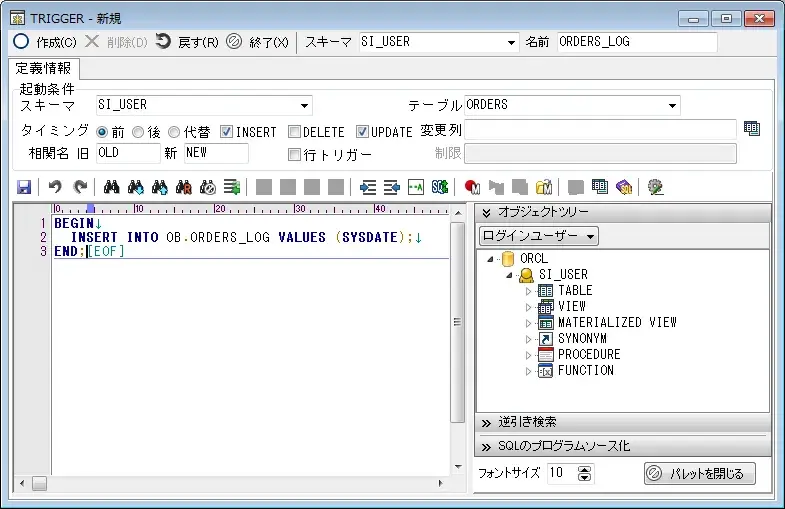Open the top スキーマ SI_USER dropdown
This screenshot has height=509, width=785.
pyautogui.click(x=511, y=43)
